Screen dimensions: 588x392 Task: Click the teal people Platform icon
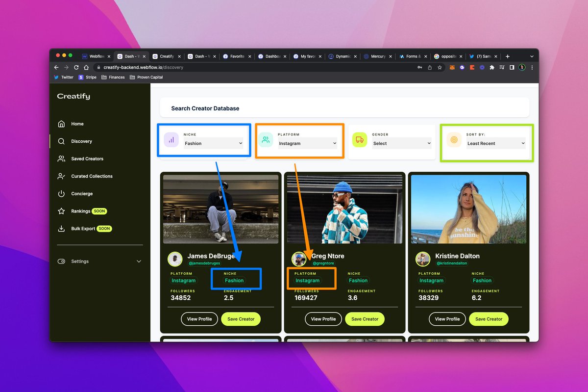click(265, 140)
